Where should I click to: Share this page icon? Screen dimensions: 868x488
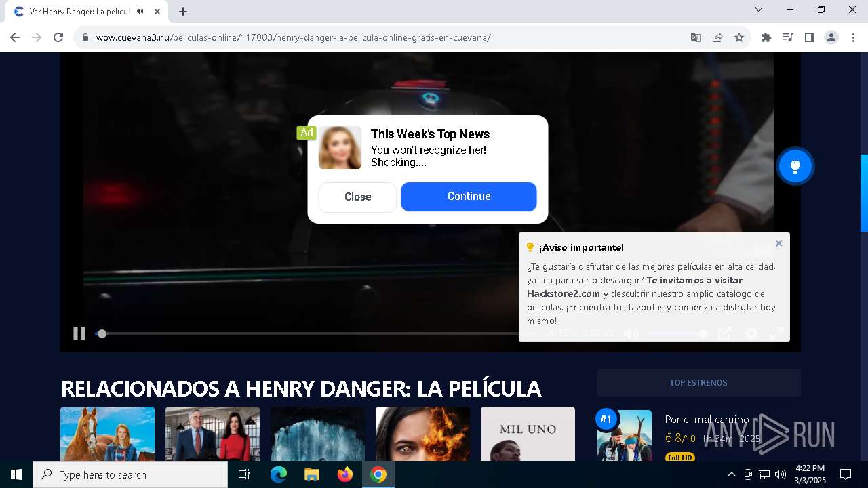[717, 37]
